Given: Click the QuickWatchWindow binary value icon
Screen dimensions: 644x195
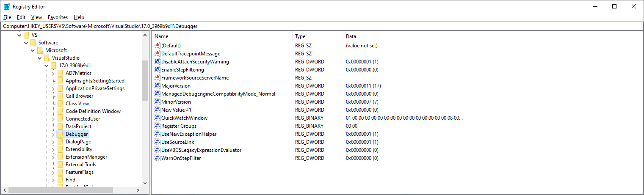Looking at the screenshot, I should tap(157, 118).
